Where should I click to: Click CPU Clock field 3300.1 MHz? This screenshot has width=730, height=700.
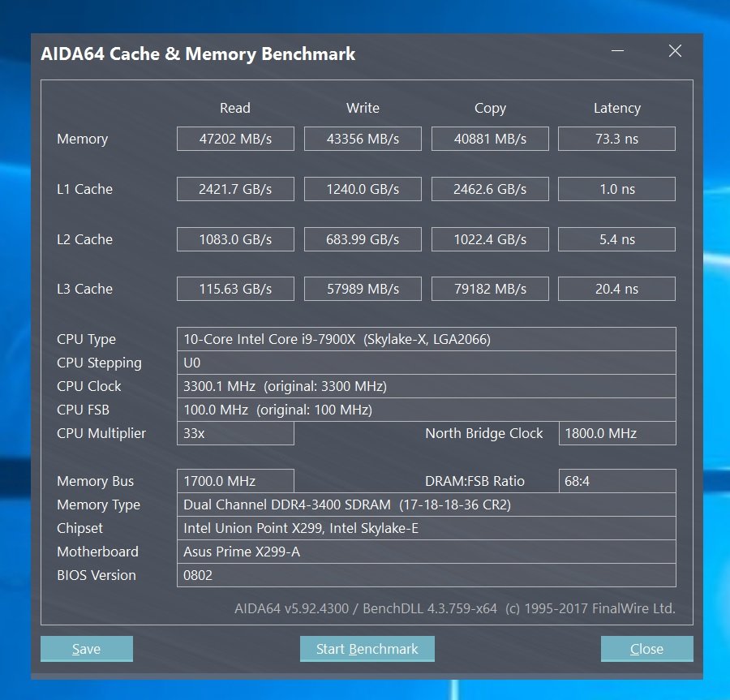coord(427,386)
